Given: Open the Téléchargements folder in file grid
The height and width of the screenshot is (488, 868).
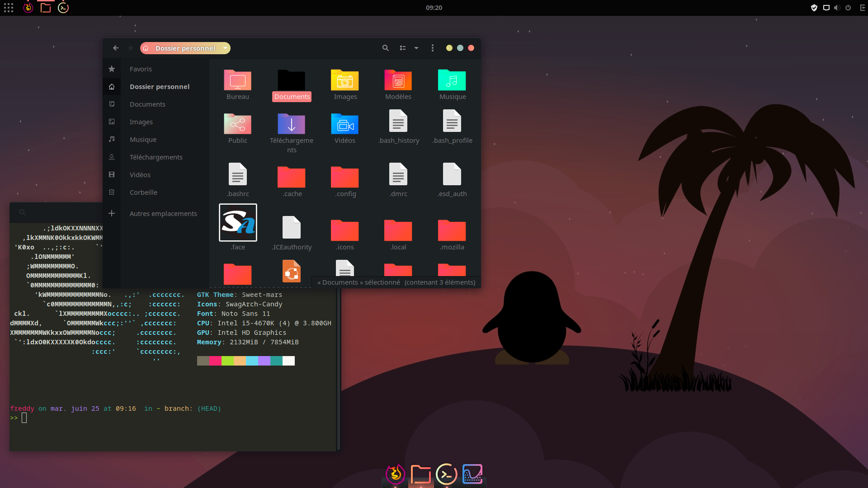Looking at the screenshot, I should click(292, 124).
